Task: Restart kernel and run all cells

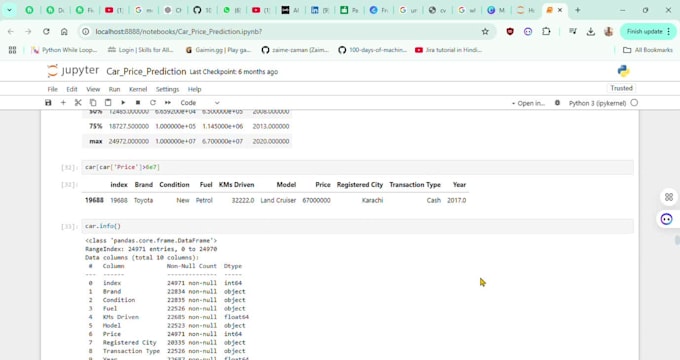Action: [x=167, y=103]
